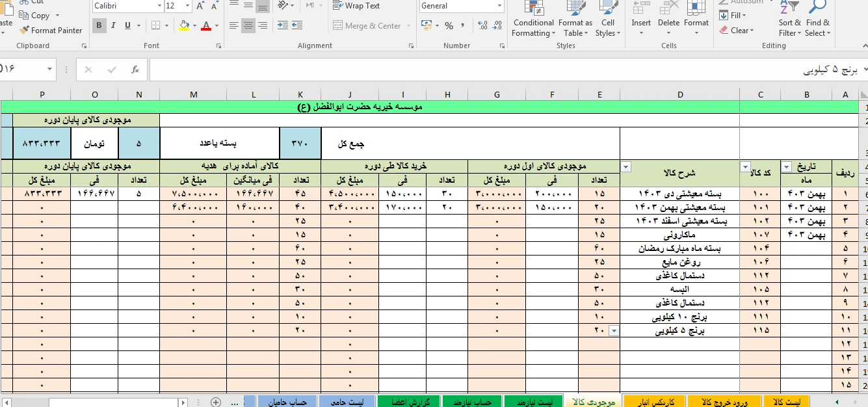Image resolution: width=868 pixels, height=407 pixels.
Task: Toggle Bold formatting
Action: (99, 26)
